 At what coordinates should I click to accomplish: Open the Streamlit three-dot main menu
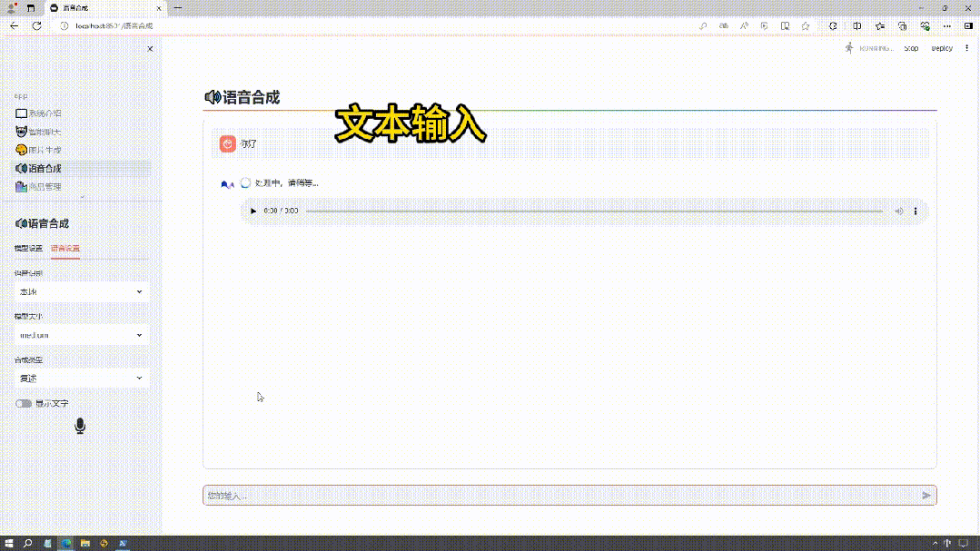(x=966, y=48)
